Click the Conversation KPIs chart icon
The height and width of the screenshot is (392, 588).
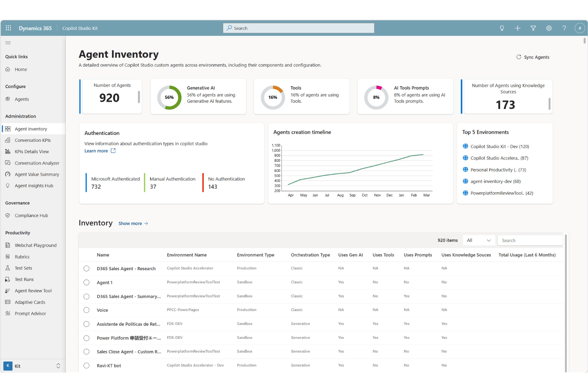coord(8,140)
